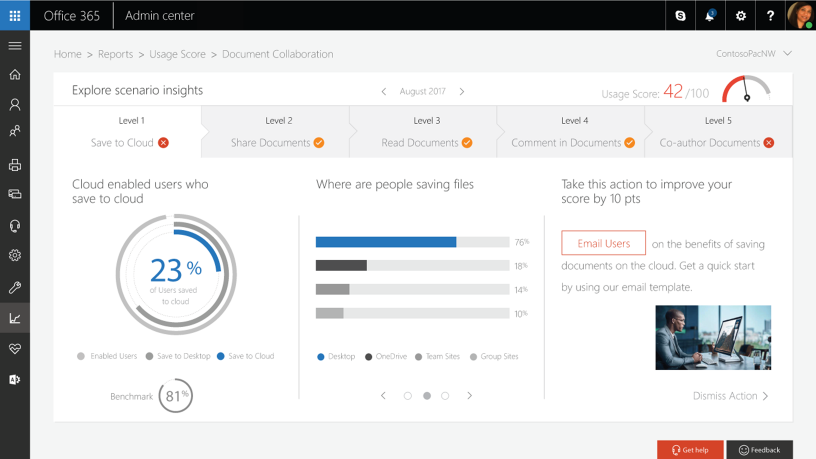Open Reports chart icon in sidebar
The height and width of the screenshot is (459, 816).
(x=15, y=318)
